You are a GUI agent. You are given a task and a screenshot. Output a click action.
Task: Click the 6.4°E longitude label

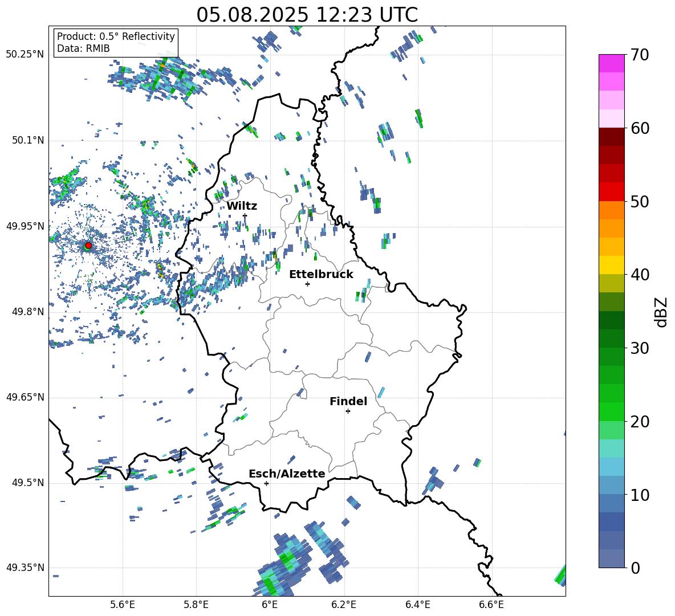[417, 605]
